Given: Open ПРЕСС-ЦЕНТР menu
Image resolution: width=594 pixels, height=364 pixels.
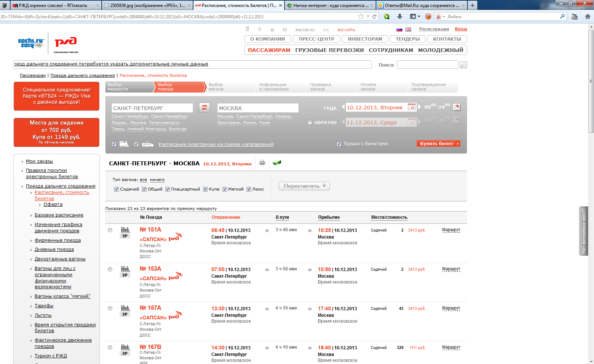Looking at the screenshot, I should point(316,39).
